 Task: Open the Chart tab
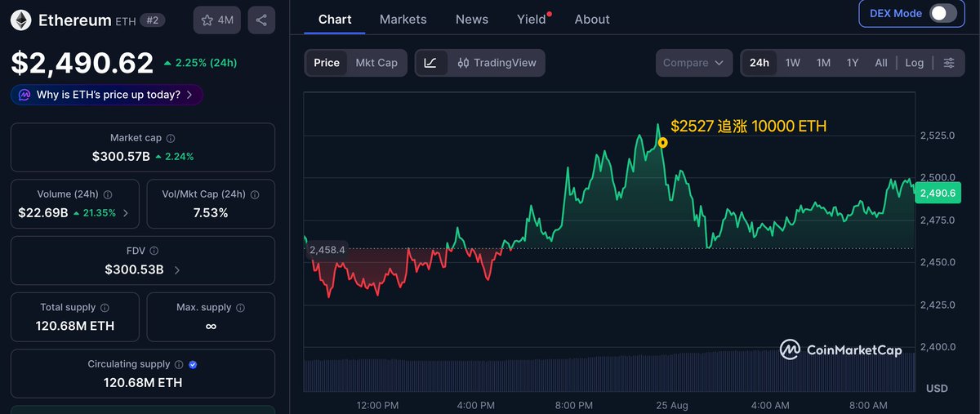click(x=335, y=19)
